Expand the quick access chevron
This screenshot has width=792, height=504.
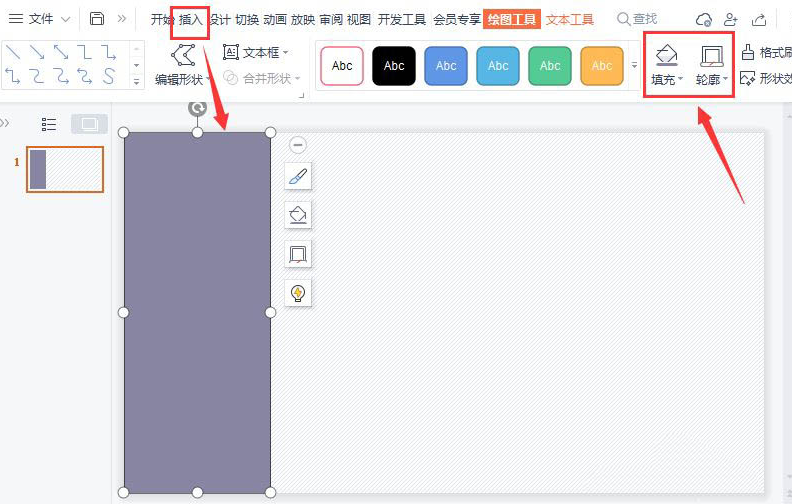click(122, 19)
